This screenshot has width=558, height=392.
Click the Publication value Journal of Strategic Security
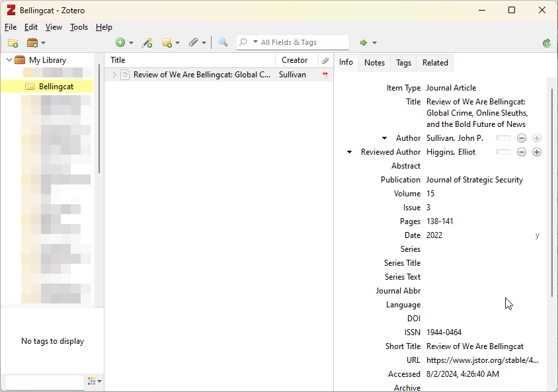pyautogui.click(x=475, y=180)
